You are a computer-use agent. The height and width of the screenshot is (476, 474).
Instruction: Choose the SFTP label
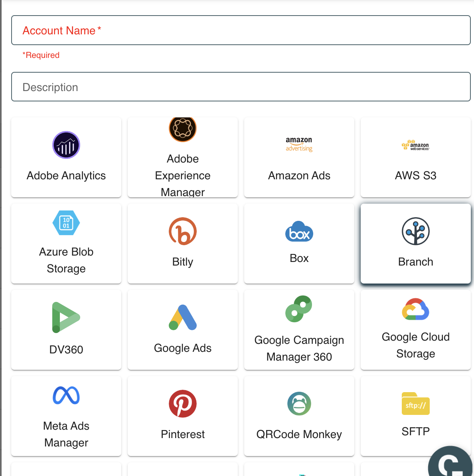point(415,431)
